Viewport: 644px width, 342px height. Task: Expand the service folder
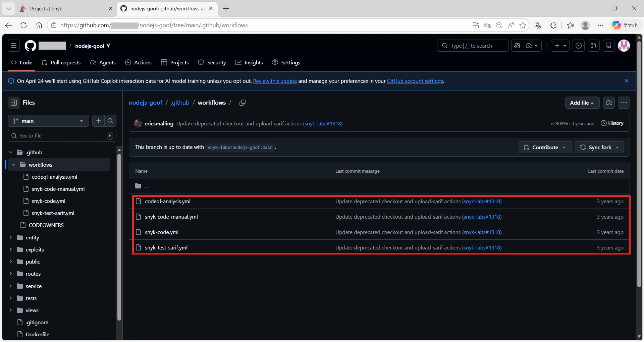pyautogui.click(x=11, y=286)
